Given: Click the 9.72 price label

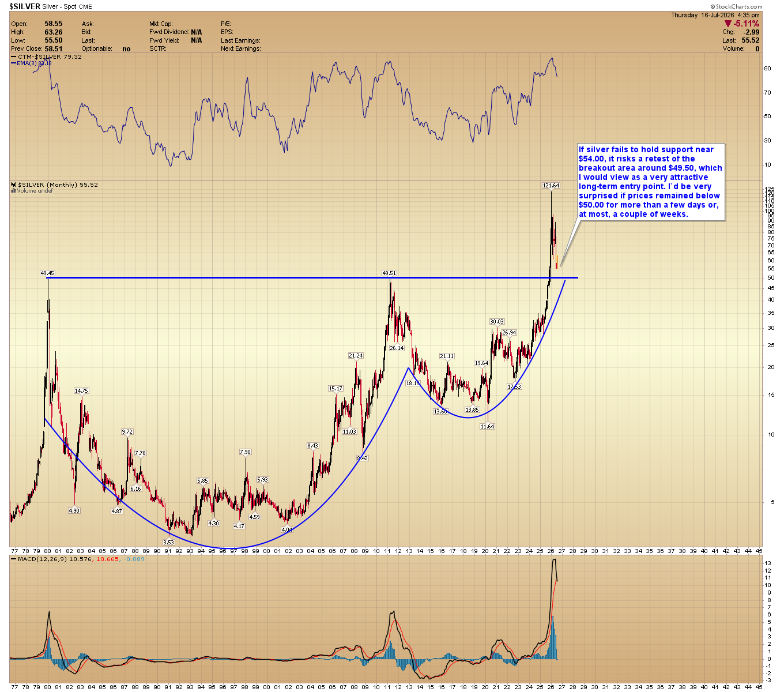Looking at the screenshot, I should click(x=127, y=432).
